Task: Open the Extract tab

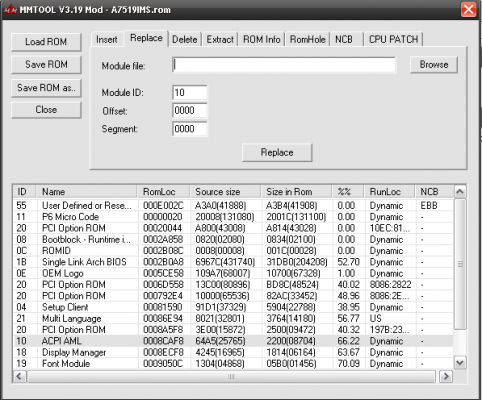Action: point(220,39)
